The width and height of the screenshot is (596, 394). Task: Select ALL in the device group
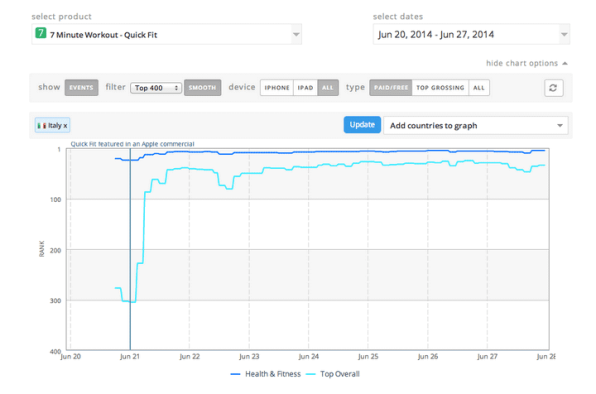point(328,88)
